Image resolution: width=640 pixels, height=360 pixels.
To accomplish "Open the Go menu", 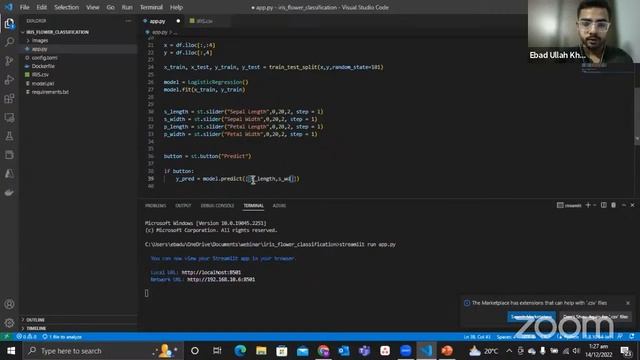I will tap(110, 7).
